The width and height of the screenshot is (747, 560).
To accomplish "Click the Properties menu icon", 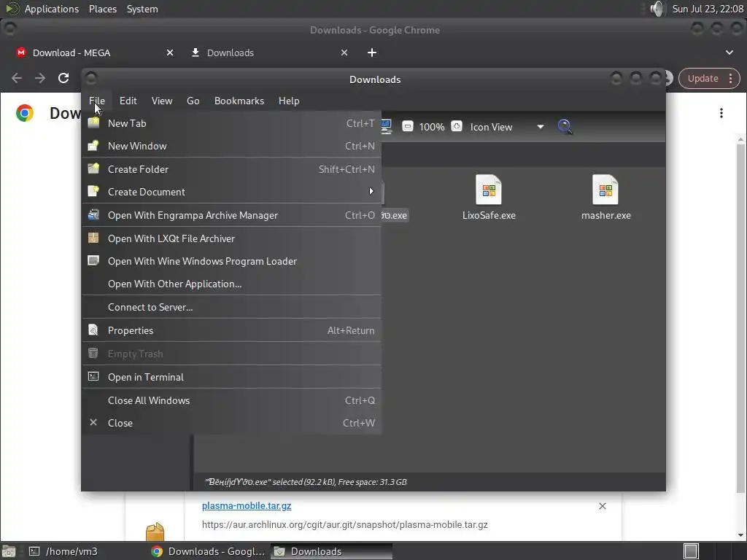I will (93, 330).
